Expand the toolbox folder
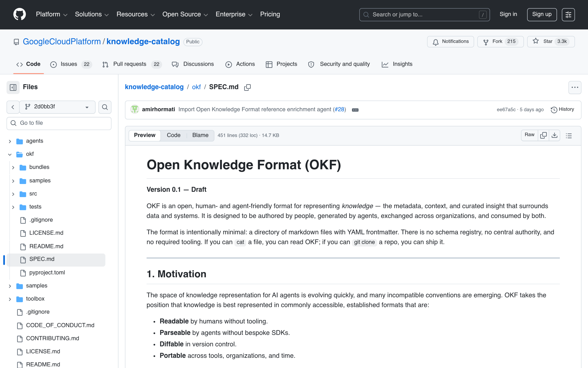The image size is (588, 368). coord(10,299)
